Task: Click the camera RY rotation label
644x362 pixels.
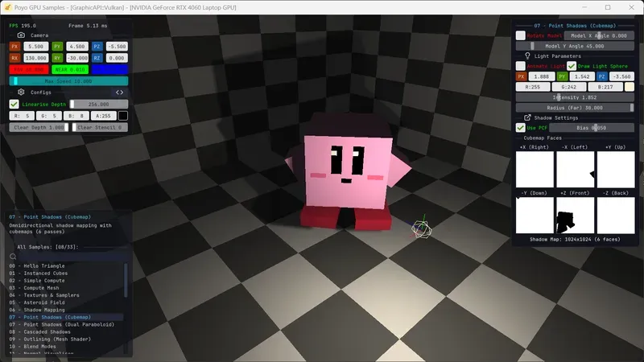Action: coord(57,58)
